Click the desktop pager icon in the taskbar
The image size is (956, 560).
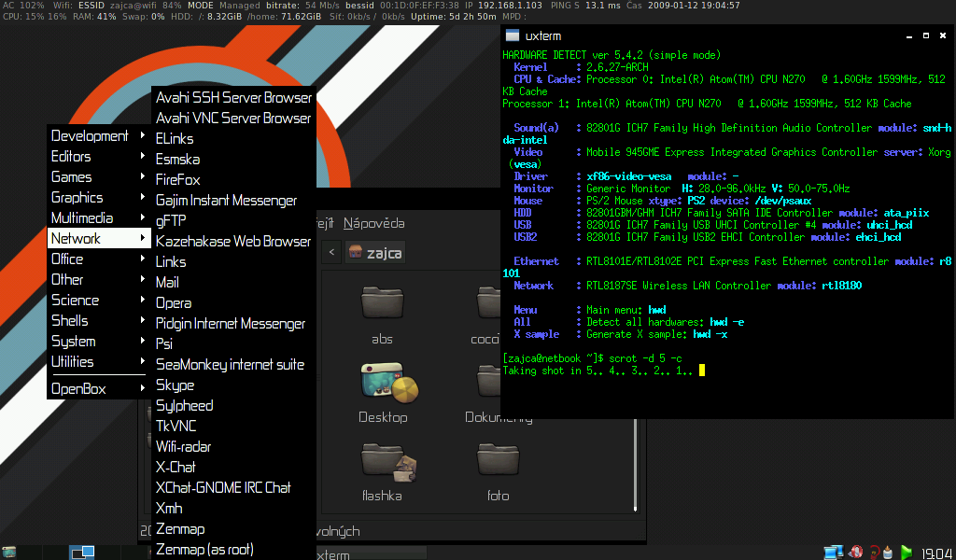click(82, 553)
